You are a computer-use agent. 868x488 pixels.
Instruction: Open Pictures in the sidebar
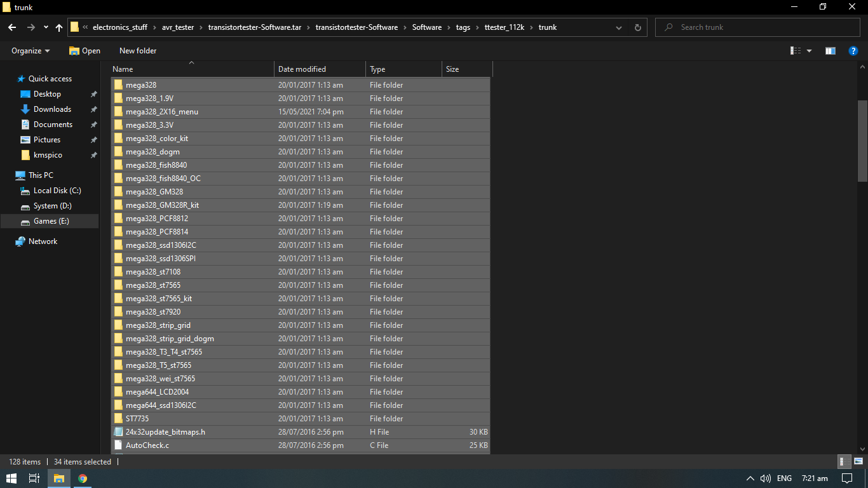47,140
